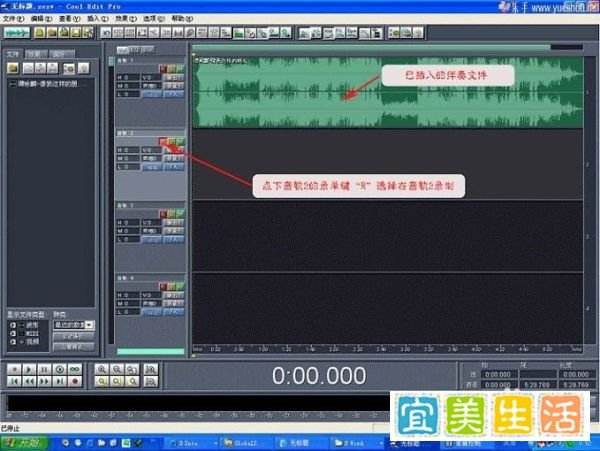Arm track 3 red R record button
Viewport: 600px width, 451px height.
(x=163, y=214)
